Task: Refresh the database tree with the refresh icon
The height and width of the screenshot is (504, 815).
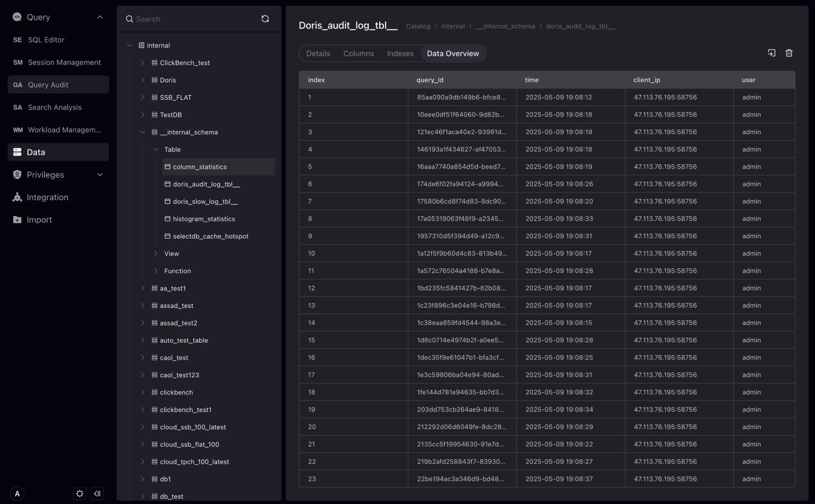Action: coord(265,18)
